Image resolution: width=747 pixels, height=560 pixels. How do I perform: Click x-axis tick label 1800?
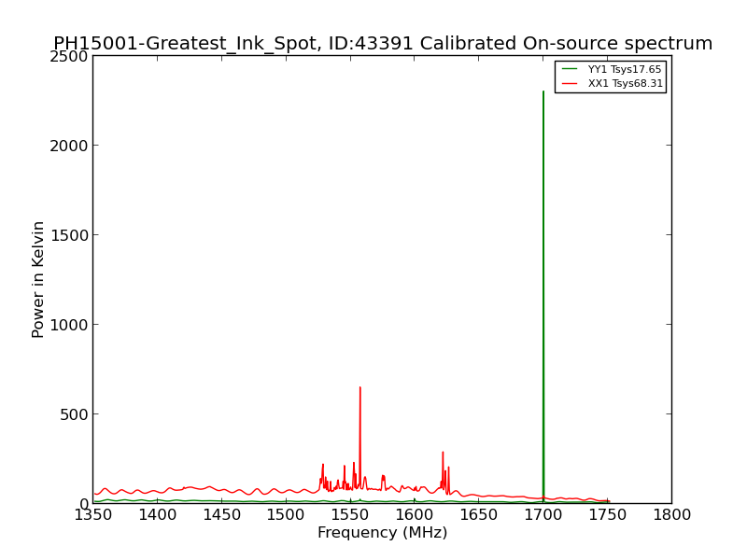[x=671, y=515]
